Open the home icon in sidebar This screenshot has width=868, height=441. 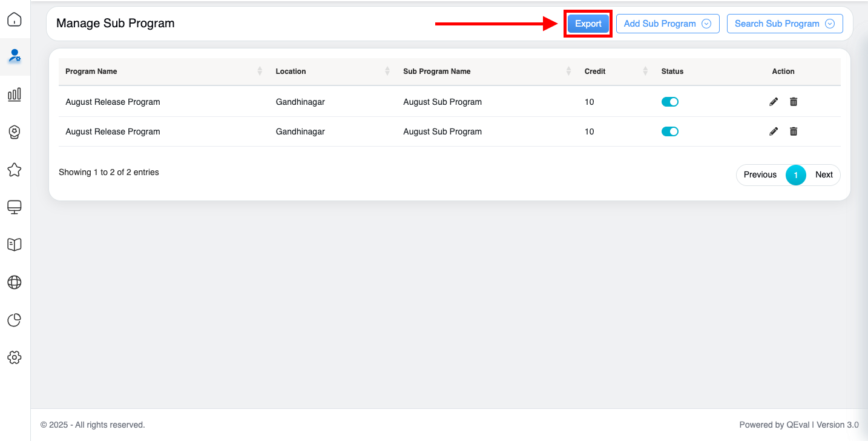(15, 19)
